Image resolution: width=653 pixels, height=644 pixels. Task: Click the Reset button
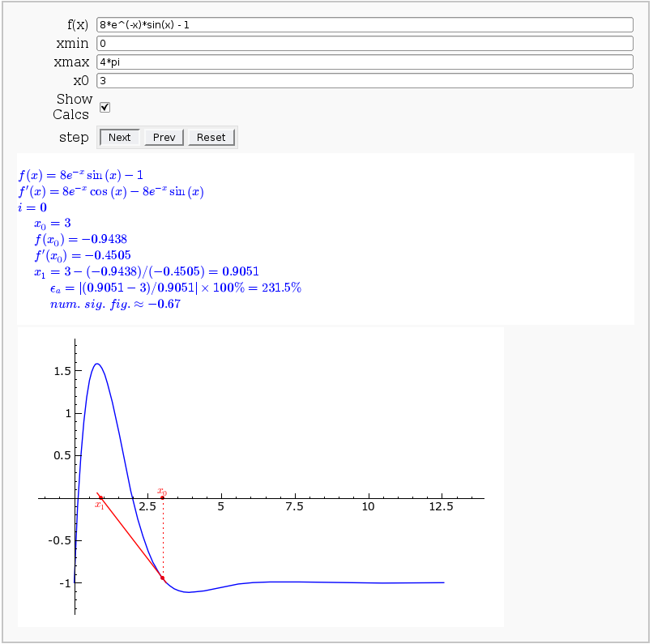[211, 137]
